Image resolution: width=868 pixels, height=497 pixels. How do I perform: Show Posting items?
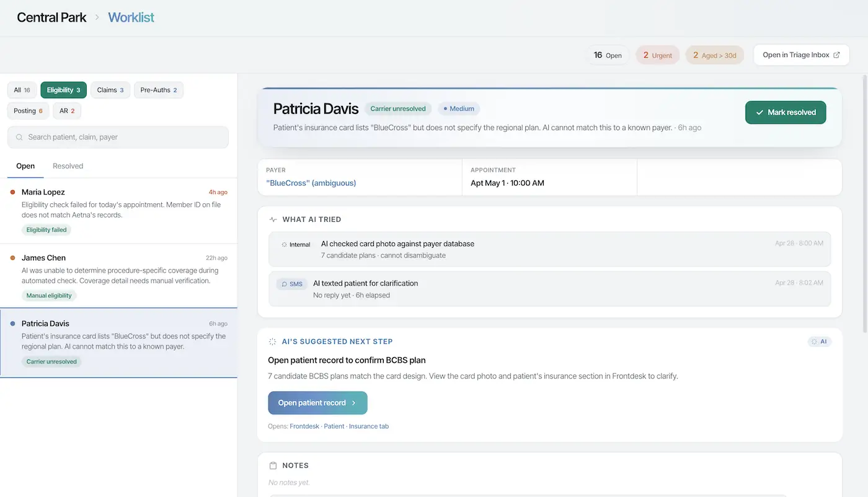pyautogui.click(x=28, y=111)
